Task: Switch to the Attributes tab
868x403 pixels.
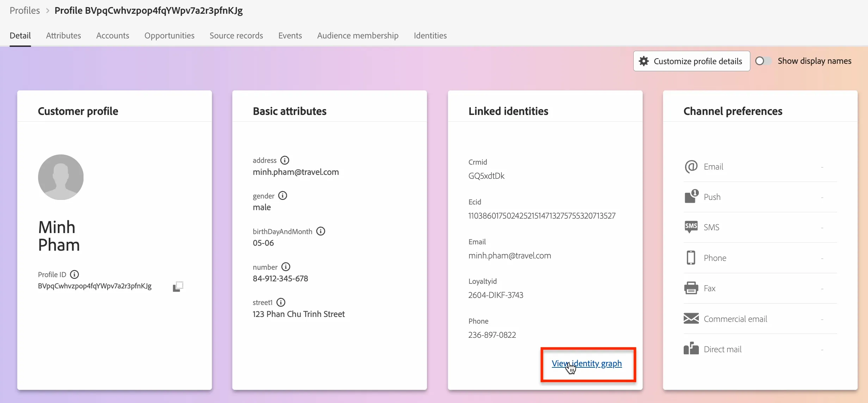Action: pyautogui.click(x=63, y=36)
